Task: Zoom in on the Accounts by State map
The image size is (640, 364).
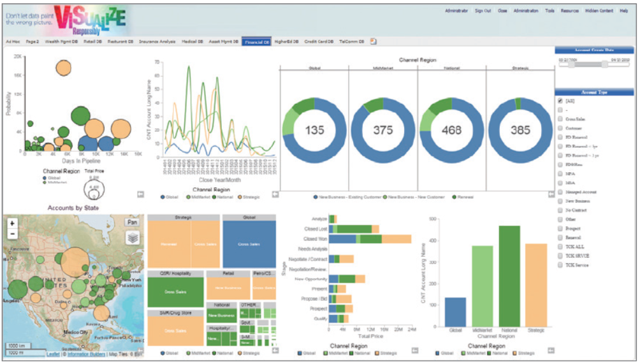Action: [x=12, y=224]
